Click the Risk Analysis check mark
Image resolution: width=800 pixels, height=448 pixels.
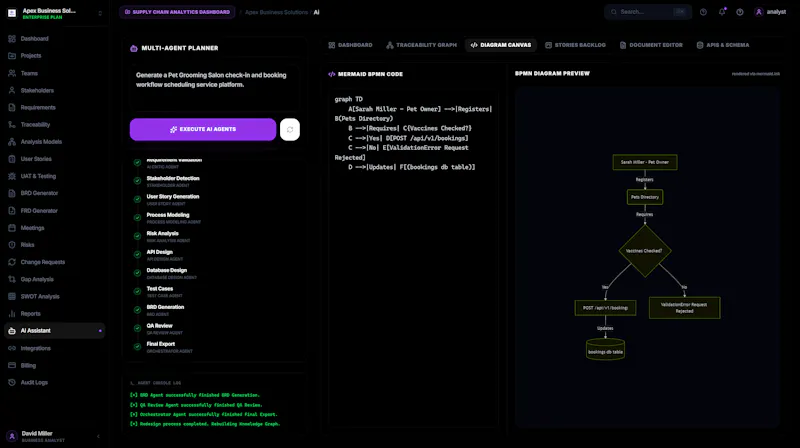[137, 236]
